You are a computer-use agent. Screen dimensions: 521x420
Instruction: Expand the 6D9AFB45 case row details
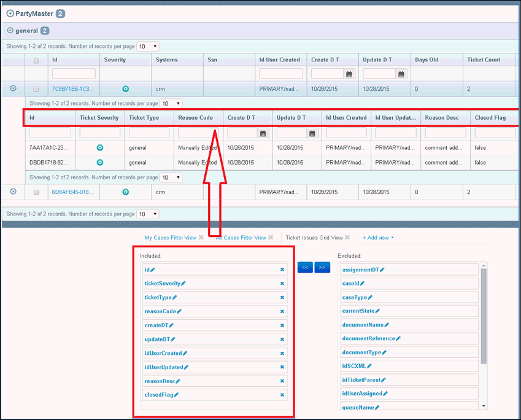coord(13,192)
